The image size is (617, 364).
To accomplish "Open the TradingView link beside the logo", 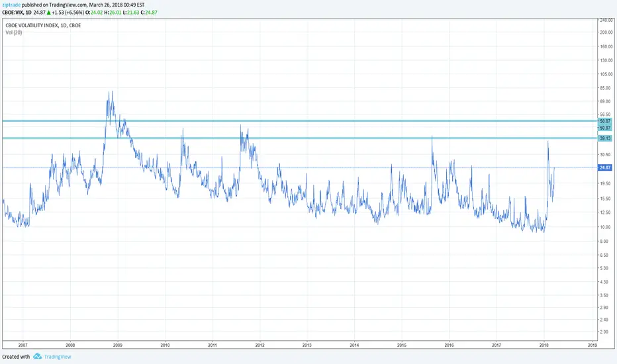I will click(x=58, y=357).
